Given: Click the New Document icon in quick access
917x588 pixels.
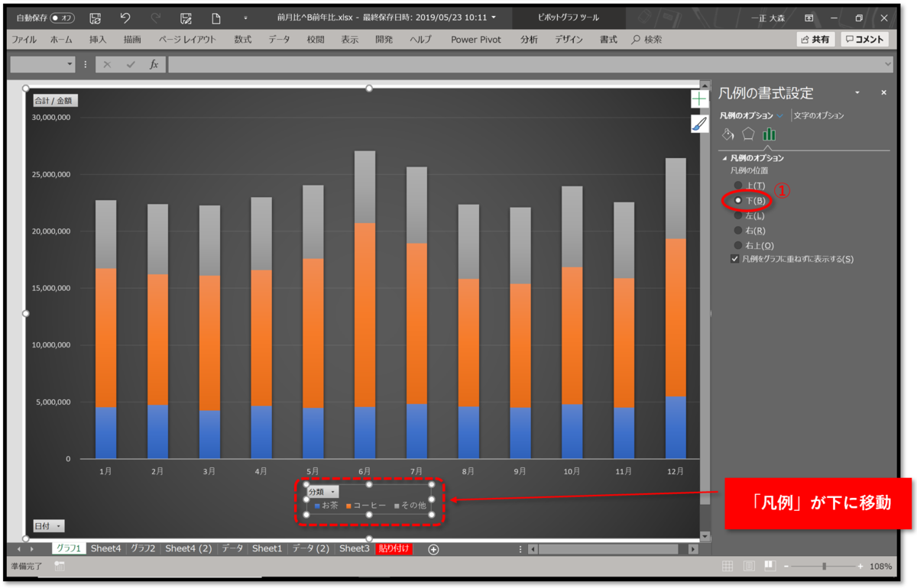Looking at the screenshot, I should pyautogui.click(x=216, y=18).
